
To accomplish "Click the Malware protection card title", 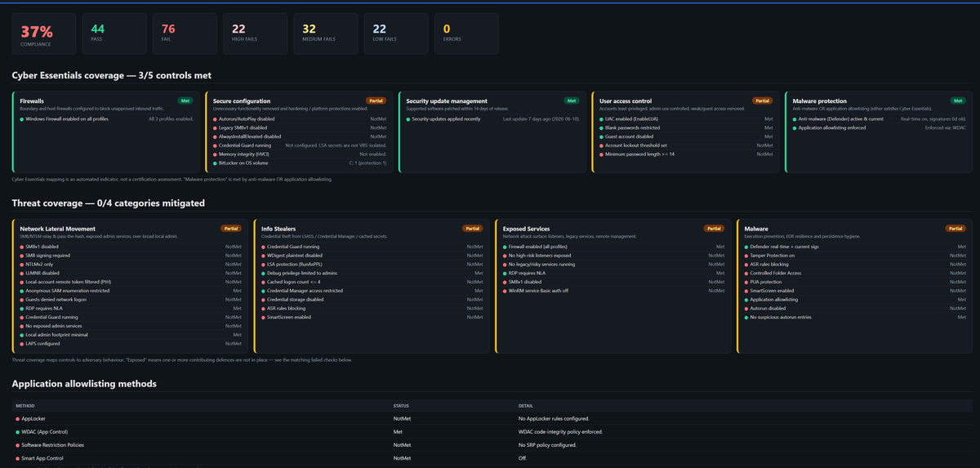I will click(x=821, y=101).
